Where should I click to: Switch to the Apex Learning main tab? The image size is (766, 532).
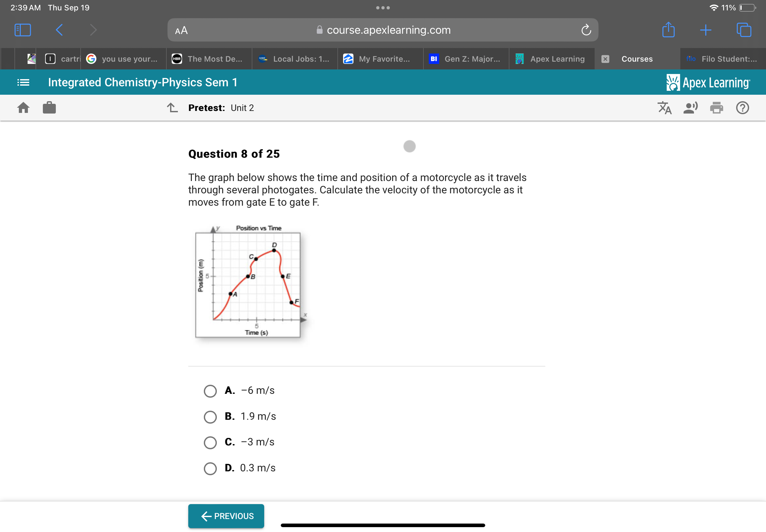pyautogui.click(x=556, y=58)
